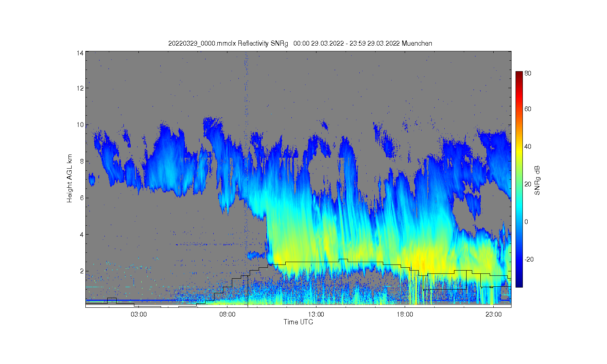Click the 'SNRg dB' colorbar label
The height and width of the screenshot is (364, 607).
[x=537, y=180]
